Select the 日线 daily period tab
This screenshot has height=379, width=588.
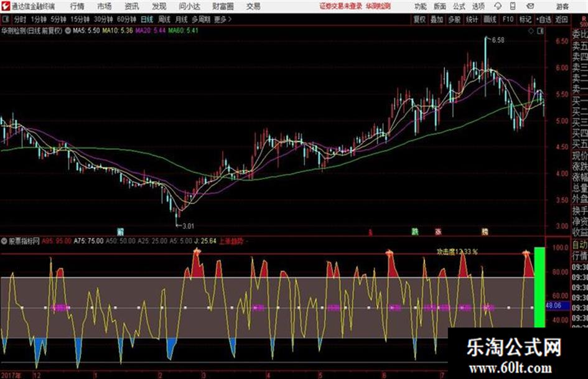[147, 19]
